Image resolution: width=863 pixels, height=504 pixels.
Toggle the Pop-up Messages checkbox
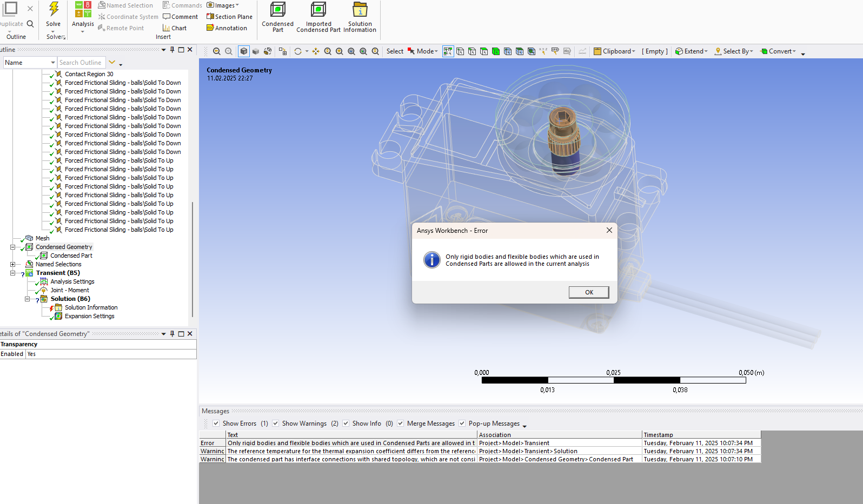pos(462,424)
